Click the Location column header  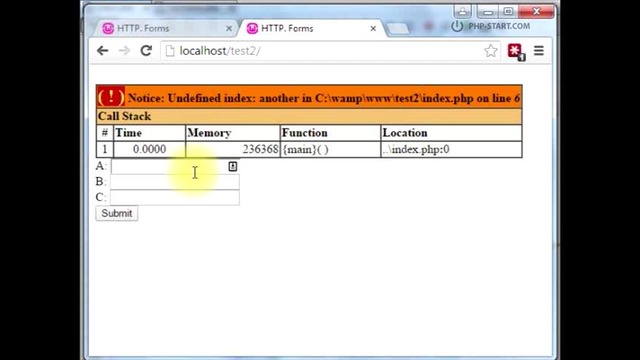(x=451, y=133)
